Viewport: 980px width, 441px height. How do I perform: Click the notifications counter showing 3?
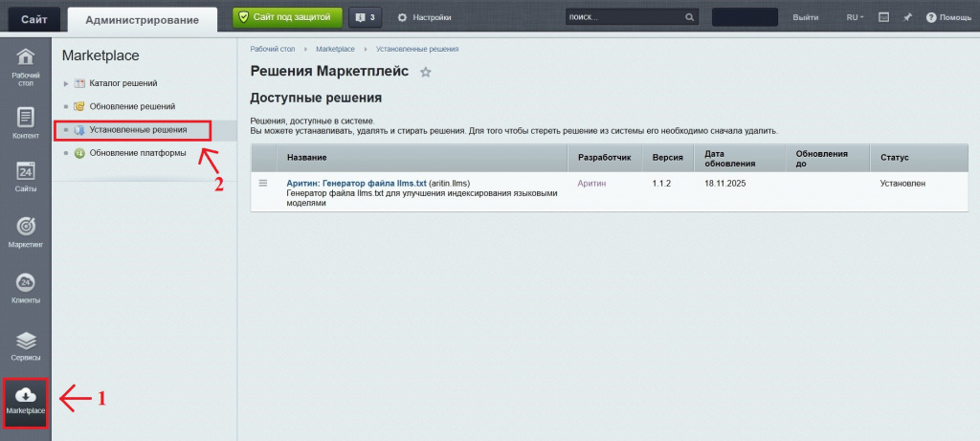click(x=364, y=17)
